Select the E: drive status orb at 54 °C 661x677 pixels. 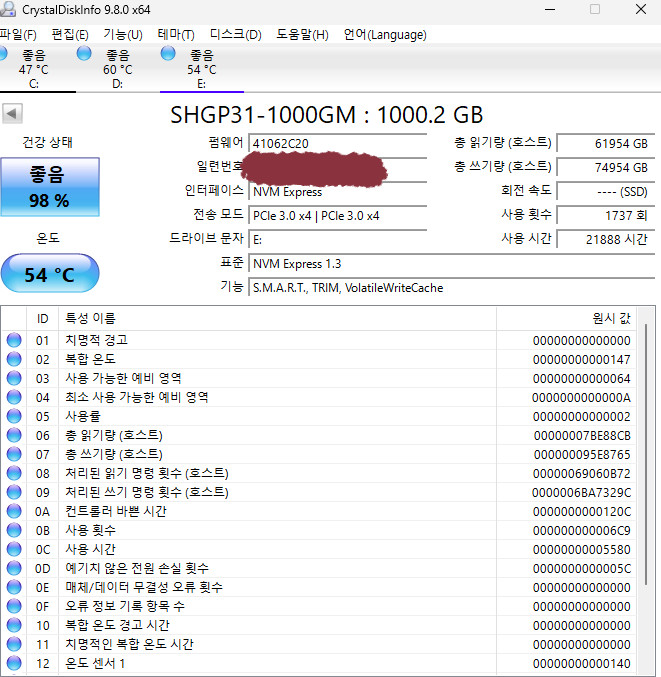168,54
